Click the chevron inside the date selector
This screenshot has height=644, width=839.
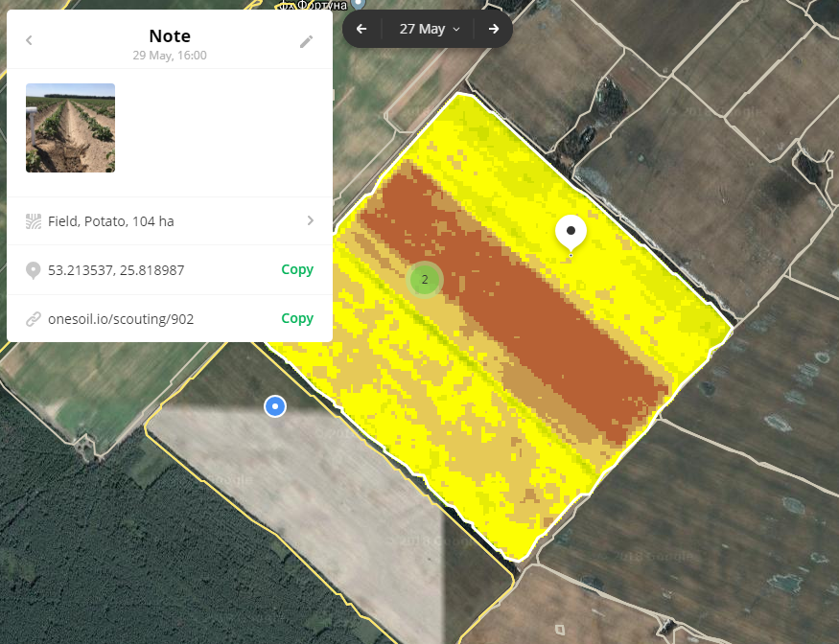(457, 29)
